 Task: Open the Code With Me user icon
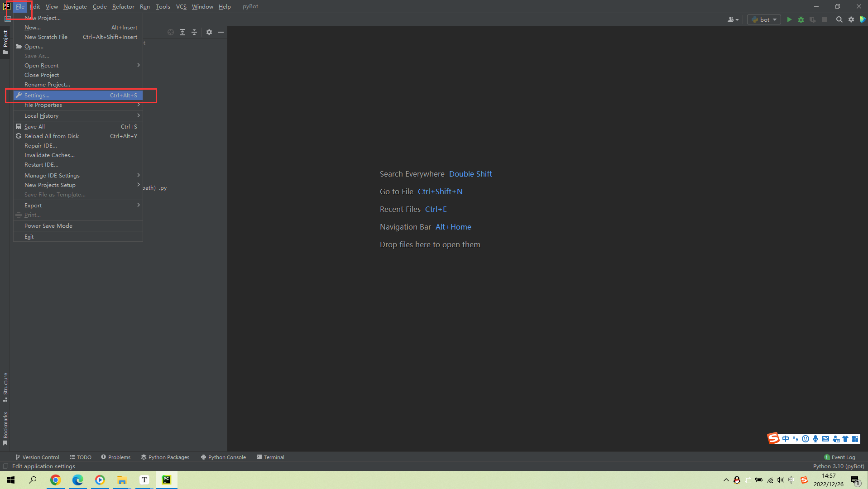pos(733,19)
